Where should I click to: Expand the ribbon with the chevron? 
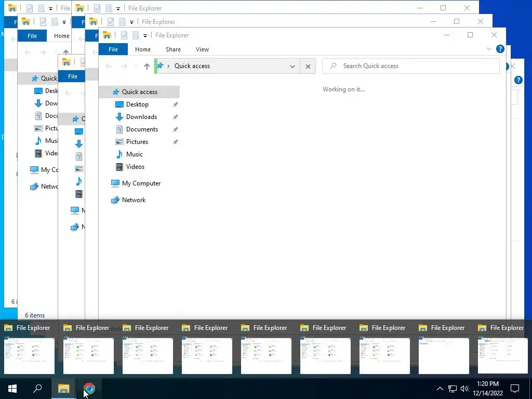point(488,49)
